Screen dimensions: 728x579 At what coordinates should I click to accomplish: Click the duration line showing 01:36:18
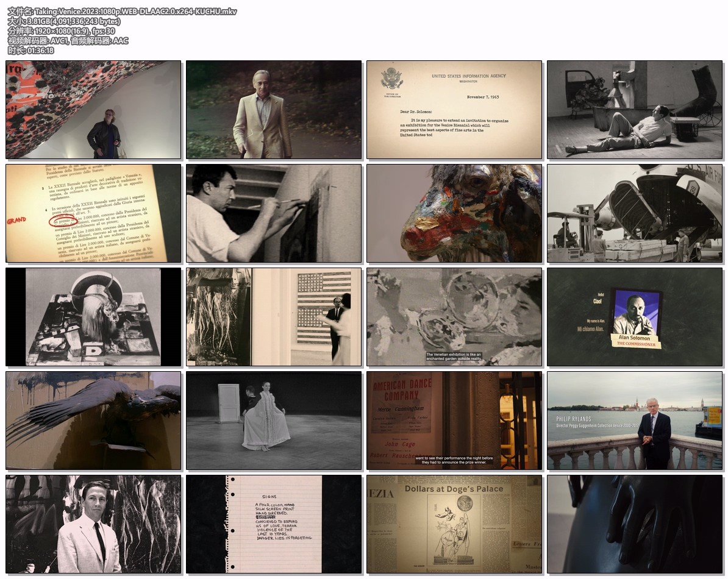(x=30, y=51)
